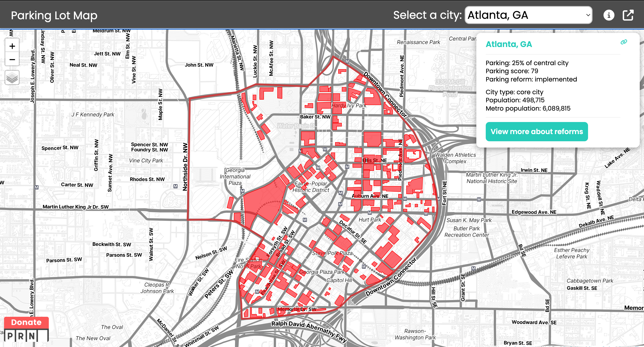Click the Donate button

click(26, 322)
